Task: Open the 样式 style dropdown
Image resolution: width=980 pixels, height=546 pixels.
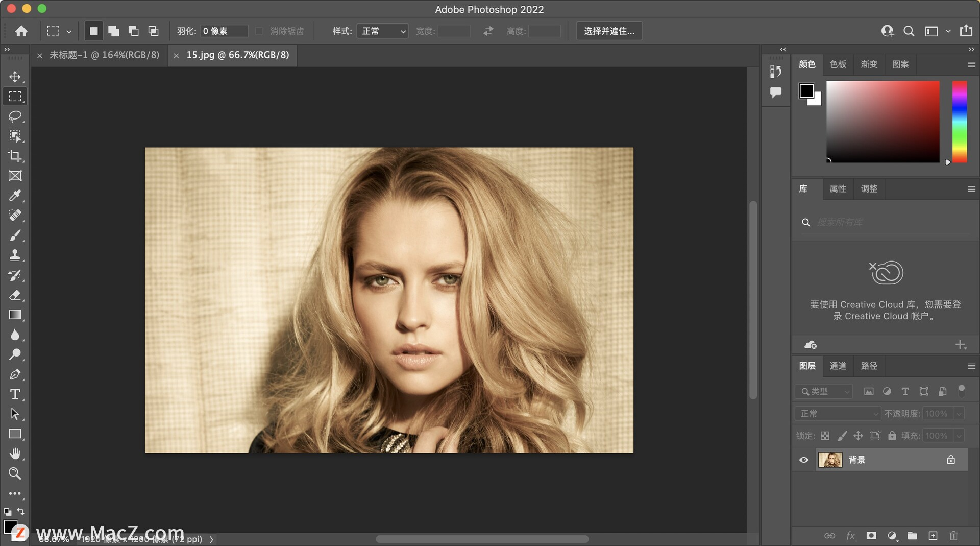Action: [382, 31]
